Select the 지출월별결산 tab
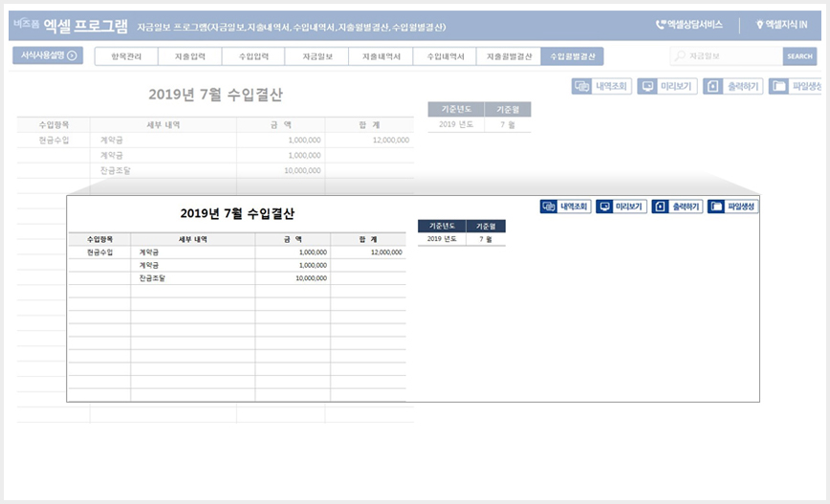The height and width of the screenshot is (504, 830). tap(509, 56)
